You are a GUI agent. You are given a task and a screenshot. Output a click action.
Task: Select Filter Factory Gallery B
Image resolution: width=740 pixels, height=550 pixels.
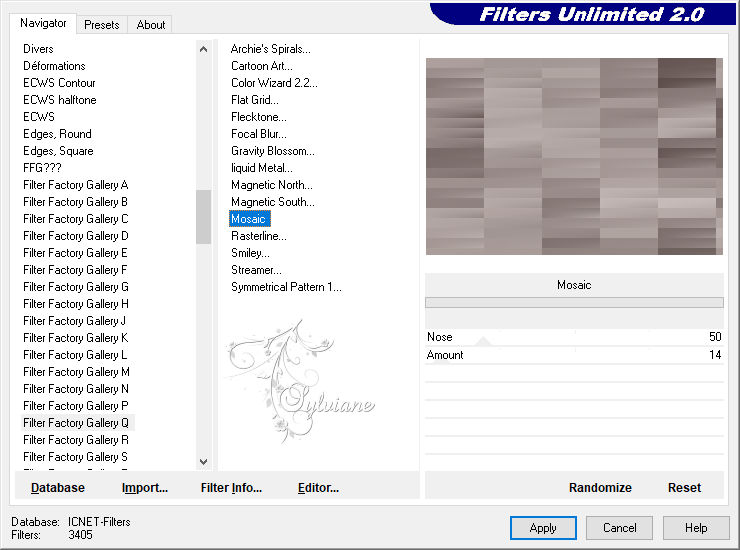[x=76, y=202]
